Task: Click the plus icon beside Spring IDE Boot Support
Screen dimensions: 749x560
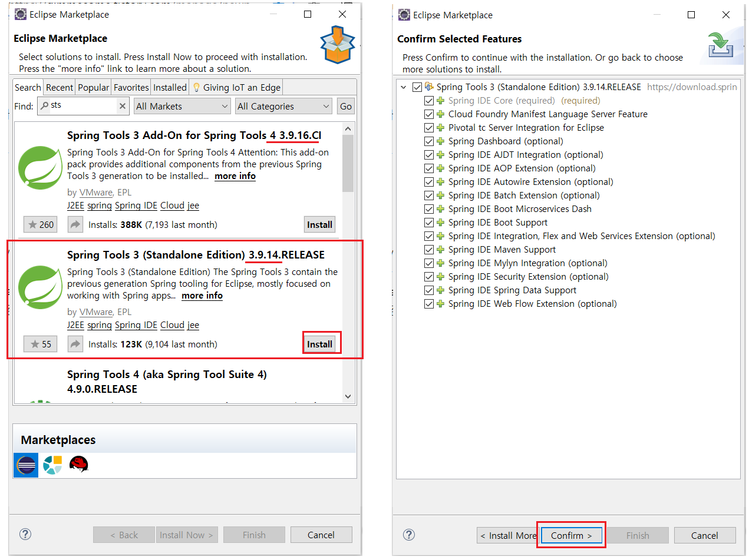Action: tap(440, 223)
